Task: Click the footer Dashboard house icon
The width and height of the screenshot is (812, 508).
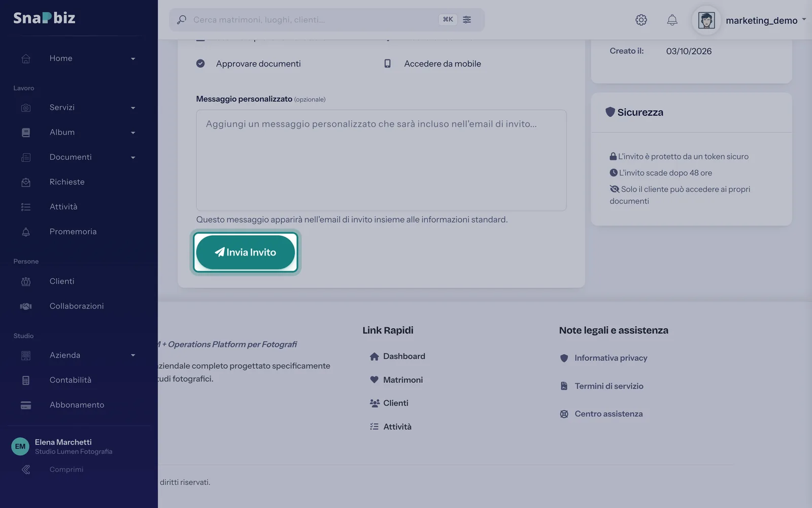Action: coord(375,357)
